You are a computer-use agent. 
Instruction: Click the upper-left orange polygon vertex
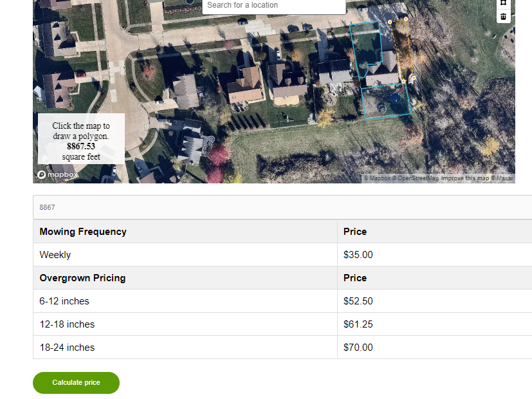[390, 22]
